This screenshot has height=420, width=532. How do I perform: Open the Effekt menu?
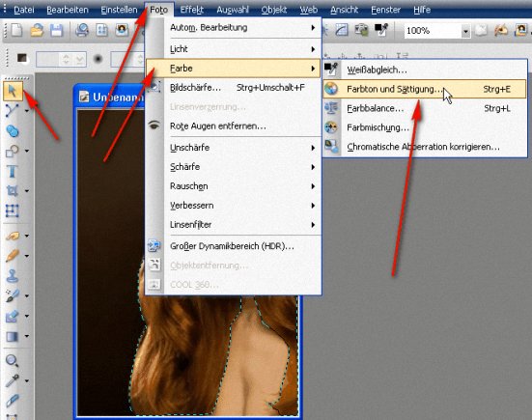tap(192, 10)
